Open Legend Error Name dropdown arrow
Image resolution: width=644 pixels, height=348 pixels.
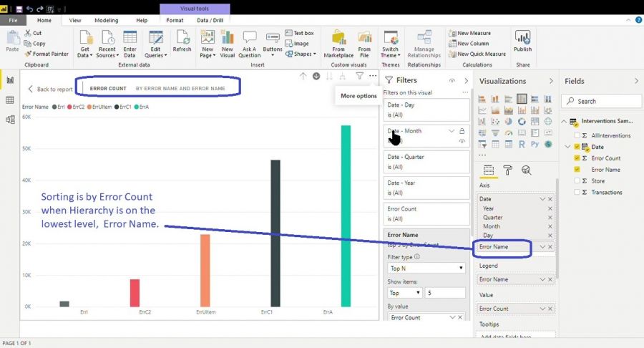(542, 279)
